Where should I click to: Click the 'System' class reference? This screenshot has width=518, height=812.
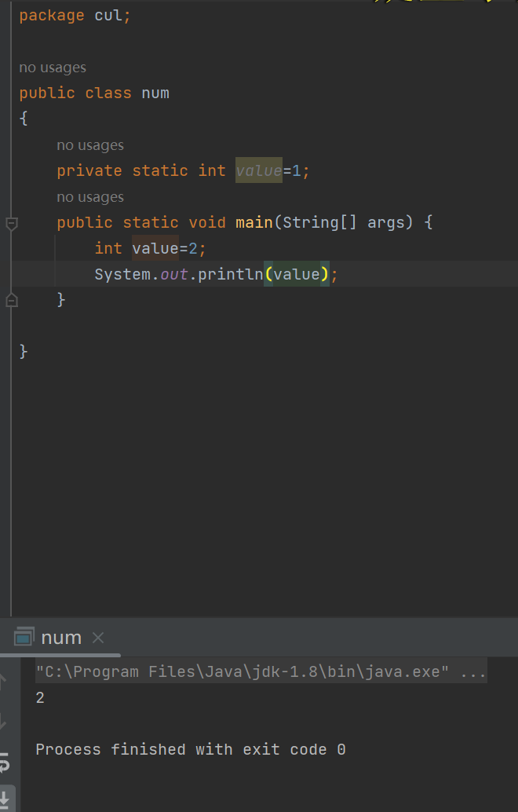[122, 274]
